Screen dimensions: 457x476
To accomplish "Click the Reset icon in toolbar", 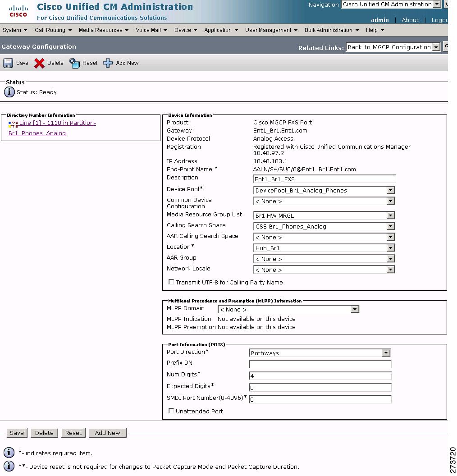I will tap(74, 63).
